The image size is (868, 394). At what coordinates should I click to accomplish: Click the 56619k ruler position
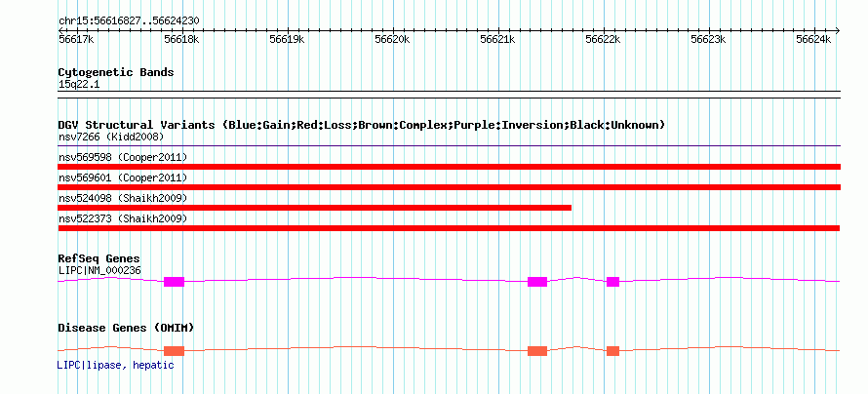[x=288, y=39]
